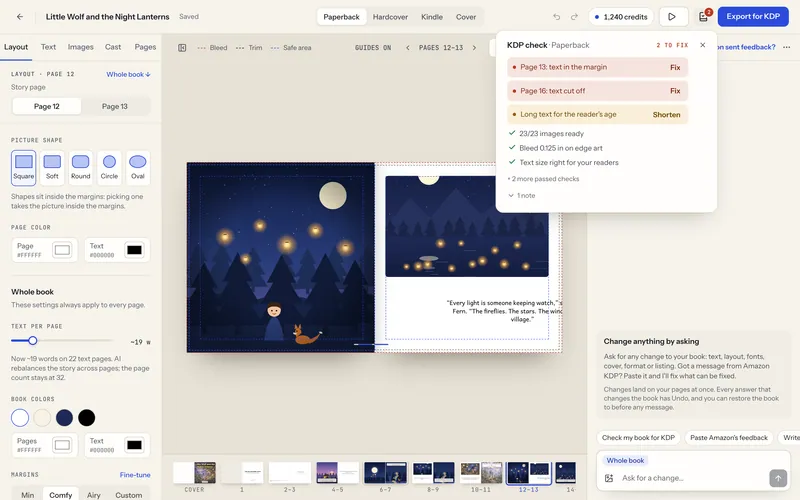
Task: Open the Text tab
Action: click(48, 47)
